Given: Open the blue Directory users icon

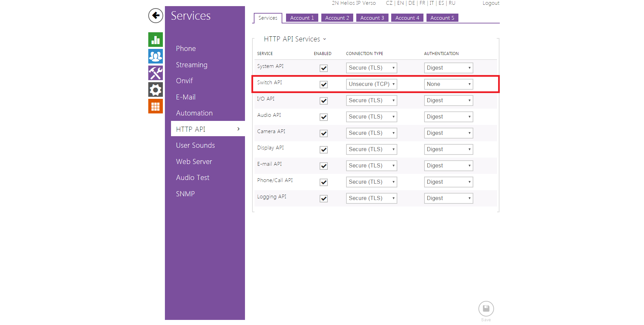Looking at the screenshot, I should pos(155,56).
